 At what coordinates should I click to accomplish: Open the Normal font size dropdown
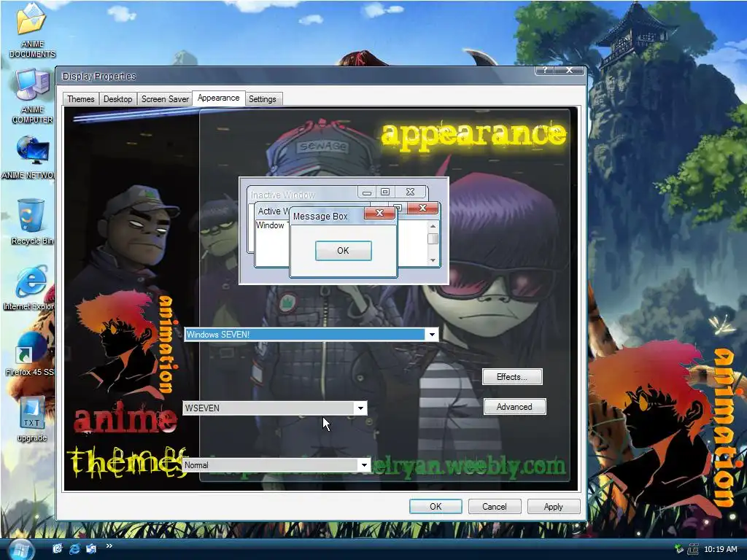[x=364, y=464]
